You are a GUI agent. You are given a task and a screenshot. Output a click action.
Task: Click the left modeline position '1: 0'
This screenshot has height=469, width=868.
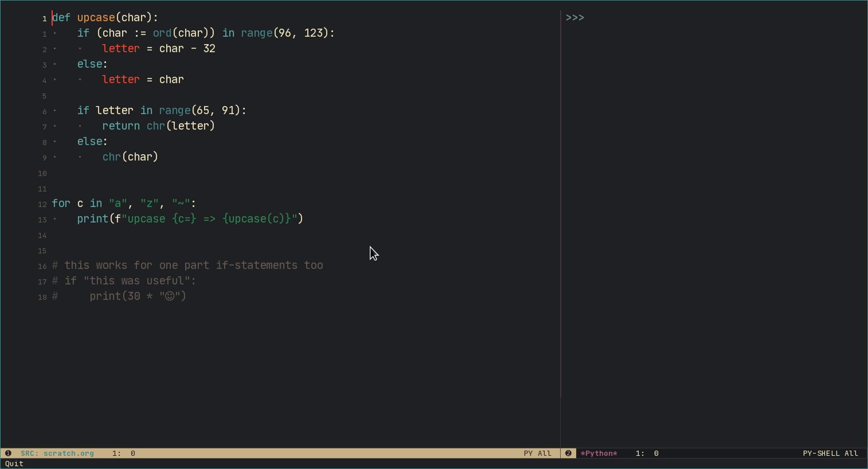tap(124, 453)
